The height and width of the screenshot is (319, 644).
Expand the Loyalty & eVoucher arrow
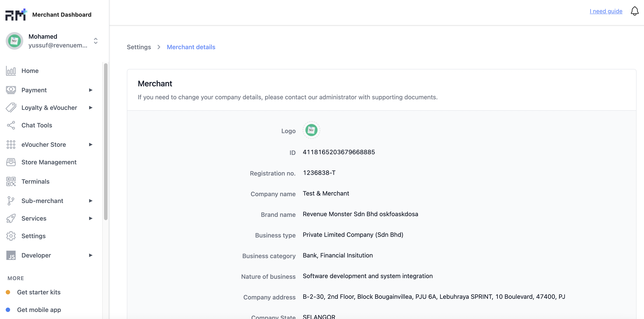click(90, 108)
